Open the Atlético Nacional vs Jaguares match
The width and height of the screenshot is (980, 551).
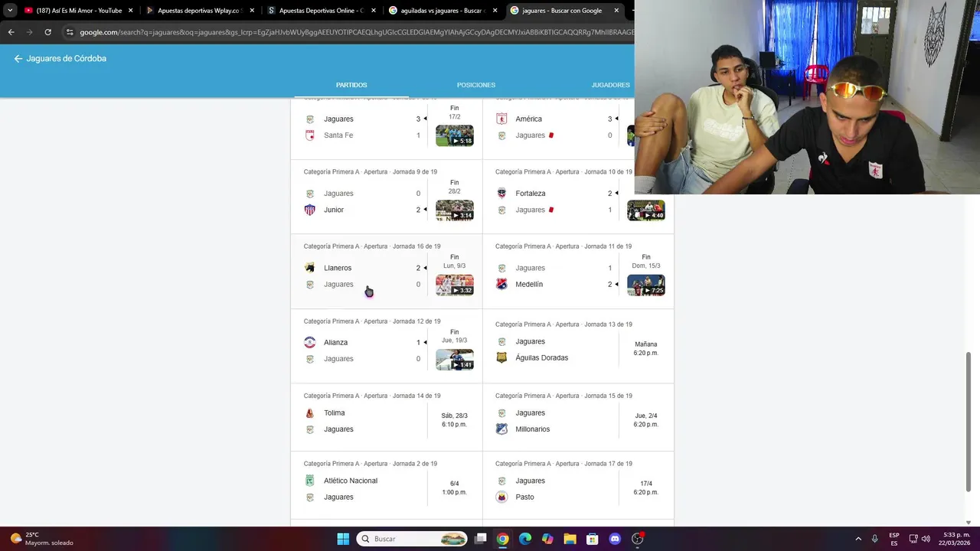[x=387, y=485]
